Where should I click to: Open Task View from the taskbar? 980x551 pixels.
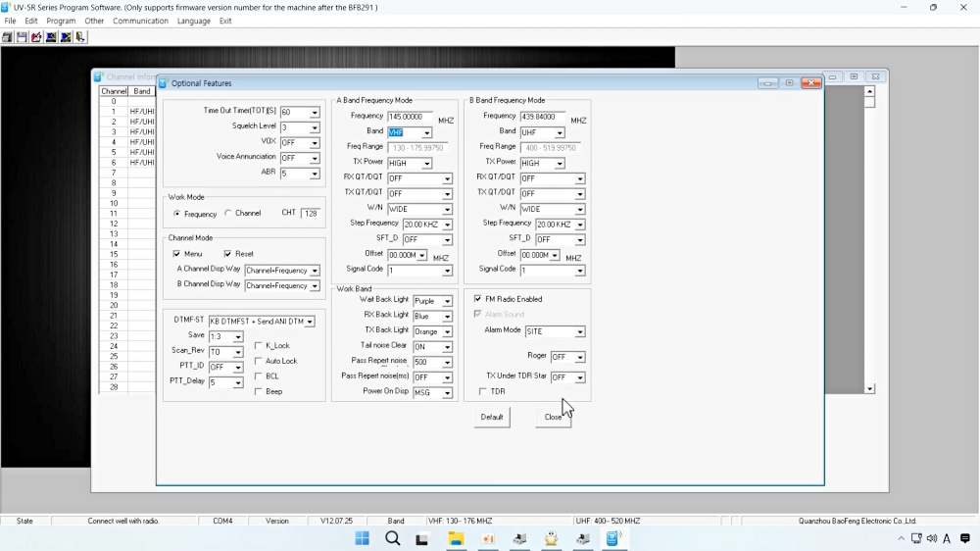point(422,538)
